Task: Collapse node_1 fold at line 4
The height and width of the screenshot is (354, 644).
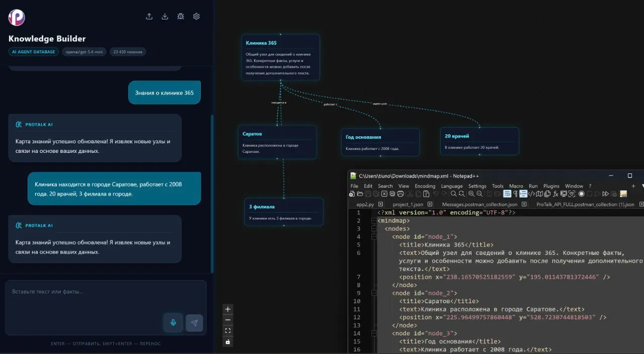Action: (x=373, y=237)
